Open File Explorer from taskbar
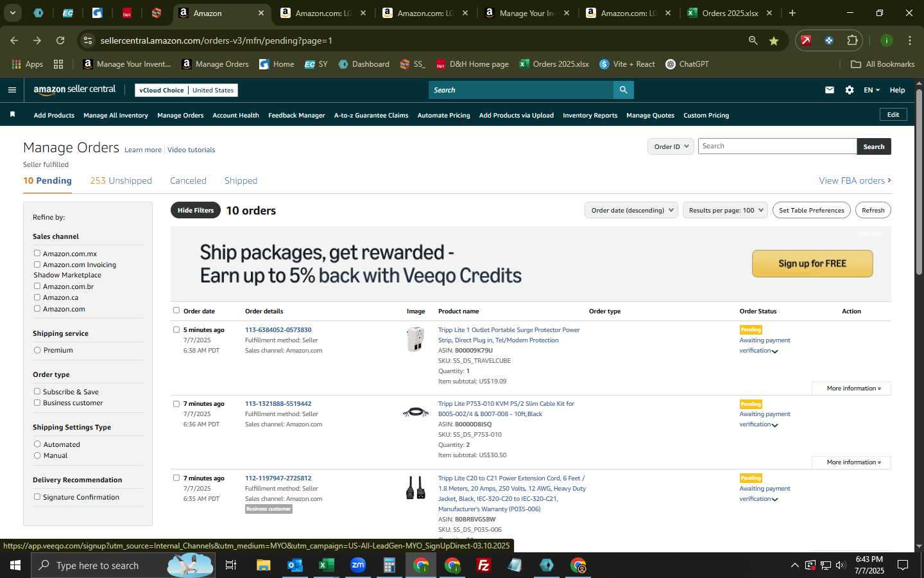 pyautogui.click(x=264, y=565)
